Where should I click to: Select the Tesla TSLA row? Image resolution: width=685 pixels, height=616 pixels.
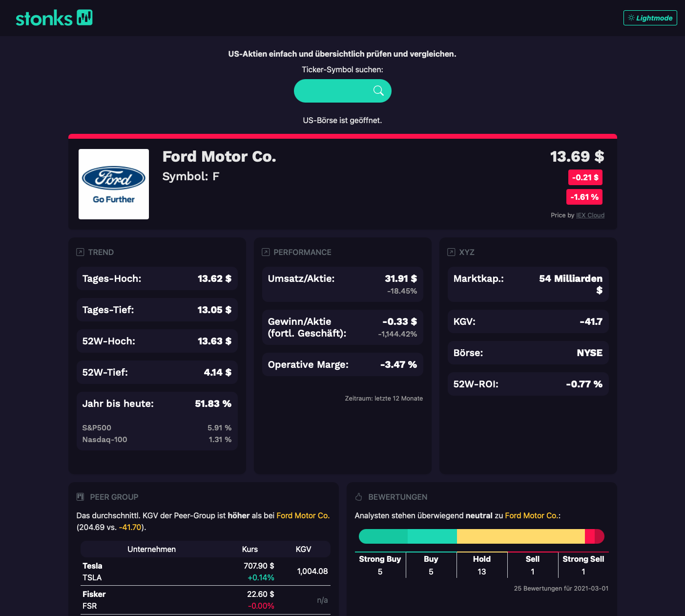coord(206,572)
